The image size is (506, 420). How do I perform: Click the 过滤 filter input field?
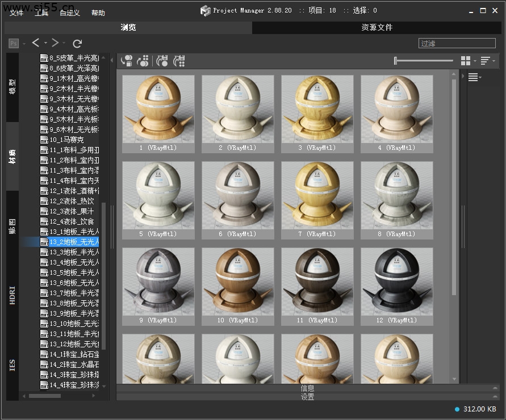tap(457, 43)
